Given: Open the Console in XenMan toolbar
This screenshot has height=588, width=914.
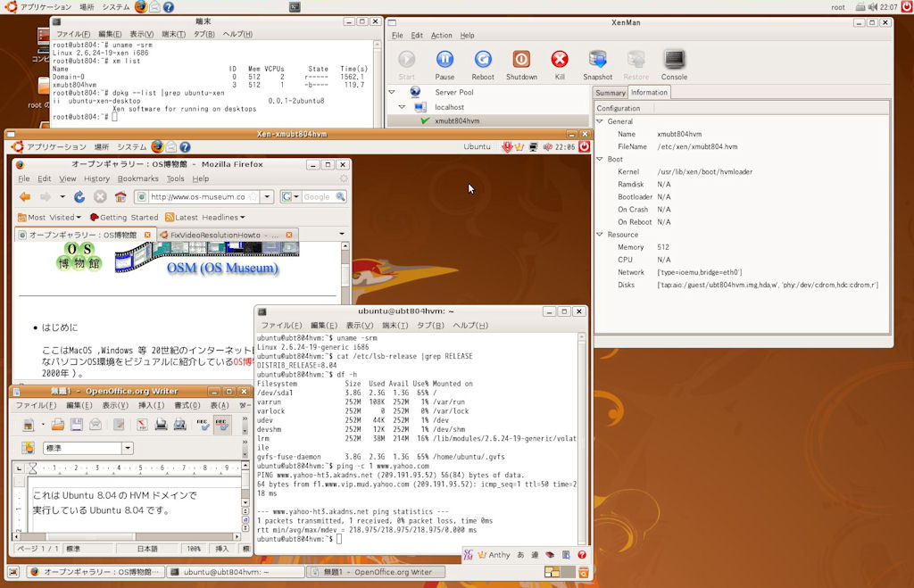Looking at the screenshot, I should 675,60.
